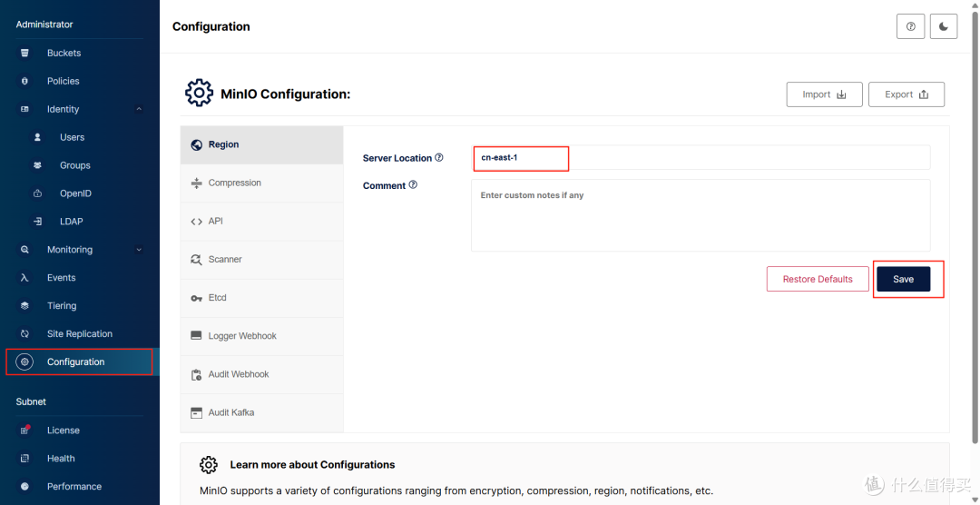Click the Groups people icon
The width and height of the screenshot is (980, 505).
click(x=37, y=165)
